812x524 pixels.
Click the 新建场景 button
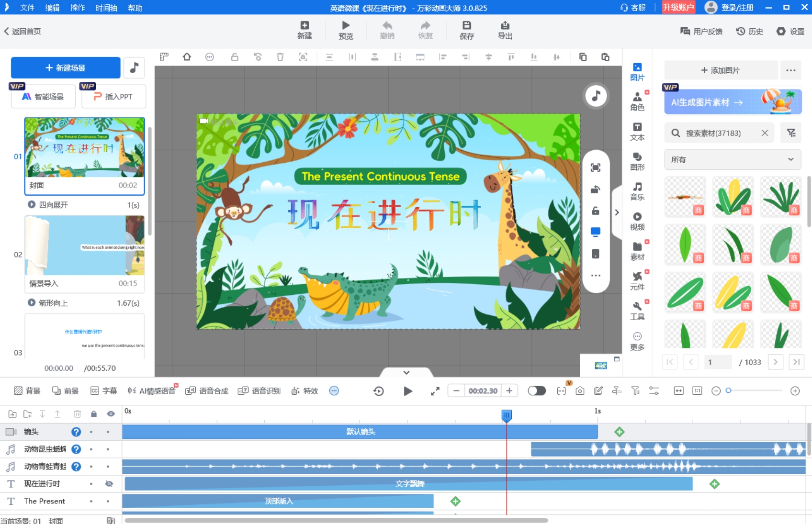coord(65,67)
